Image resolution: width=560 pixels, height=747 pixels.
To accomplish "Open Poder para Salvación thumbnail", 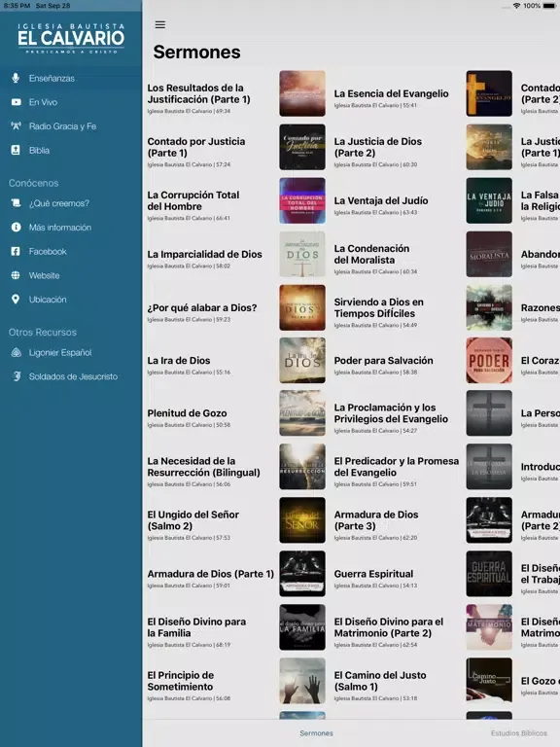I will (x=489, y=361).
